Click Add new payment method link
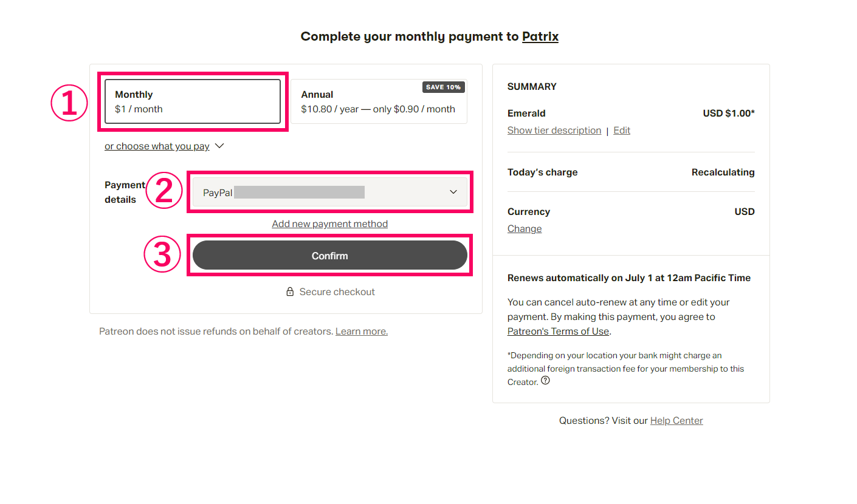Image resolution: width=857 pixels, height=504 pixels. coord(330,223)
